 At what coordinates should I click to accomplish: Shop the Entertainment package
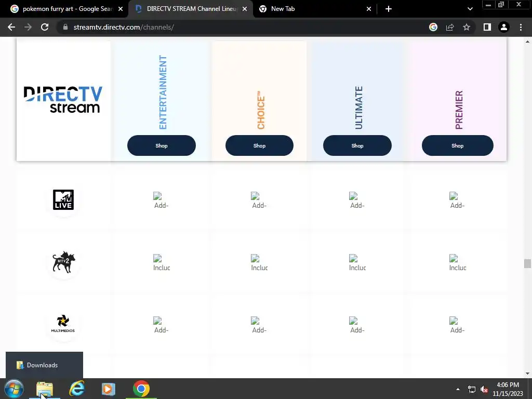point(162,145)
